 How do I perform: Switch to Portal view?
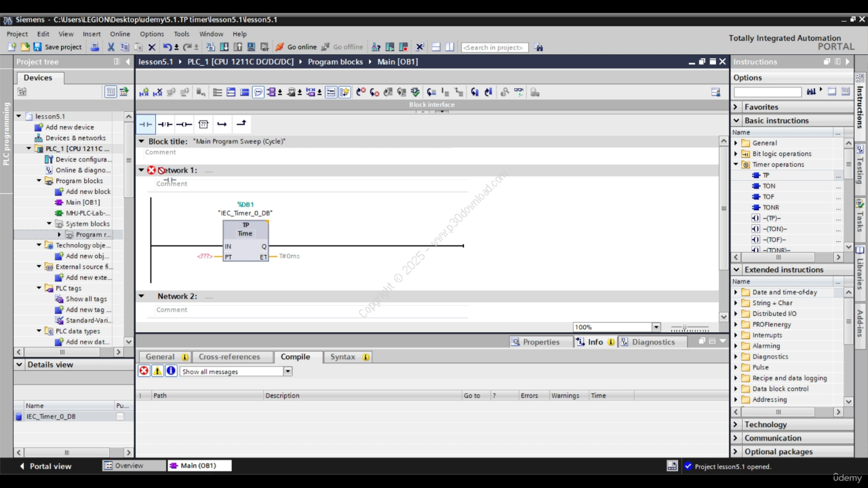[x=45, y=466]
